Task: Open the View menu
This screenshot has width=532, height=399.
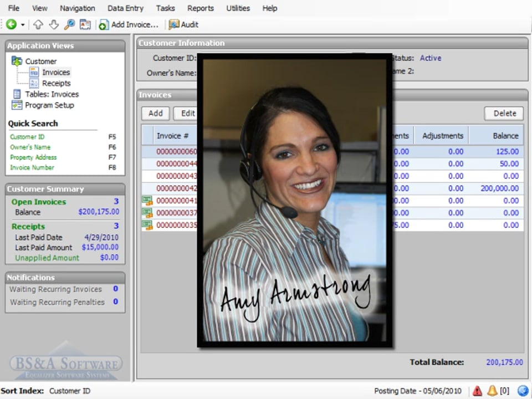Action: 40,8
